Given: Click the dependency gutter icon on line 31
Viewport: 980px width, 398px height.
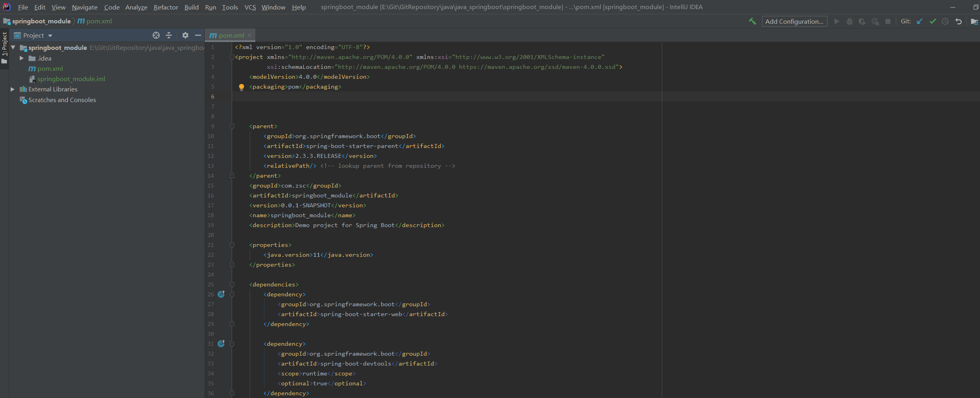Looking at the screenshot, I should click(221, 343).
